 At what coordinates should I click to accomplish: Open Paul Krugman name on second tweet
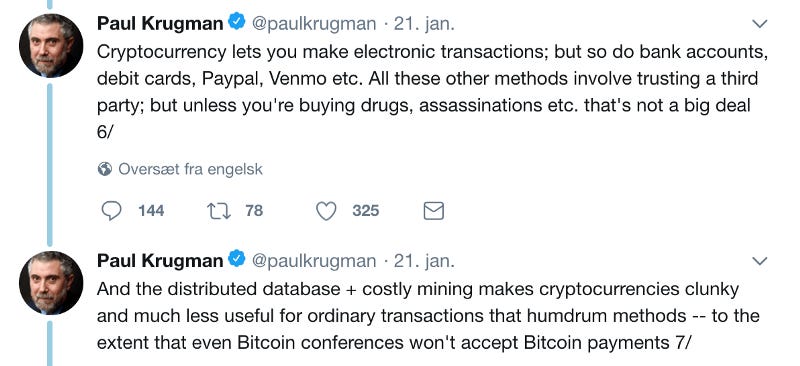160,261
